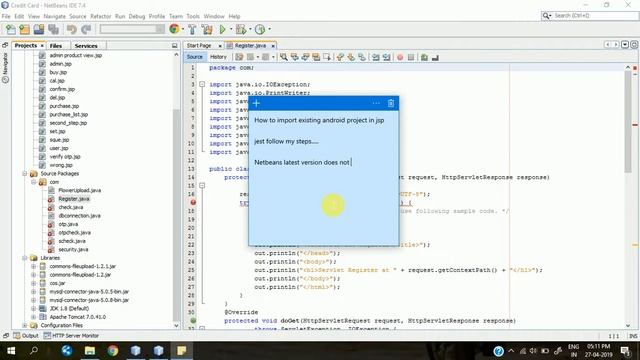The width and height of the screenshot is (640, 360).
Task: Click the Clean and Build icon
Action: point(207,29)
